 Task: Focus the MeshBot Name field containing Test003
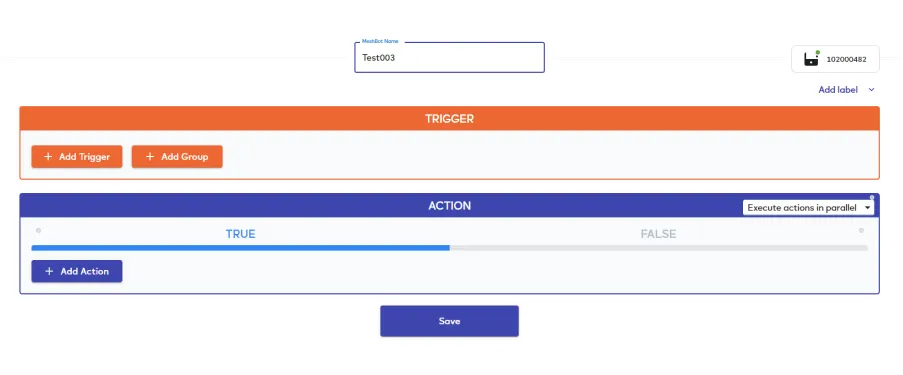pyautogui.click(x=449, y=58)
